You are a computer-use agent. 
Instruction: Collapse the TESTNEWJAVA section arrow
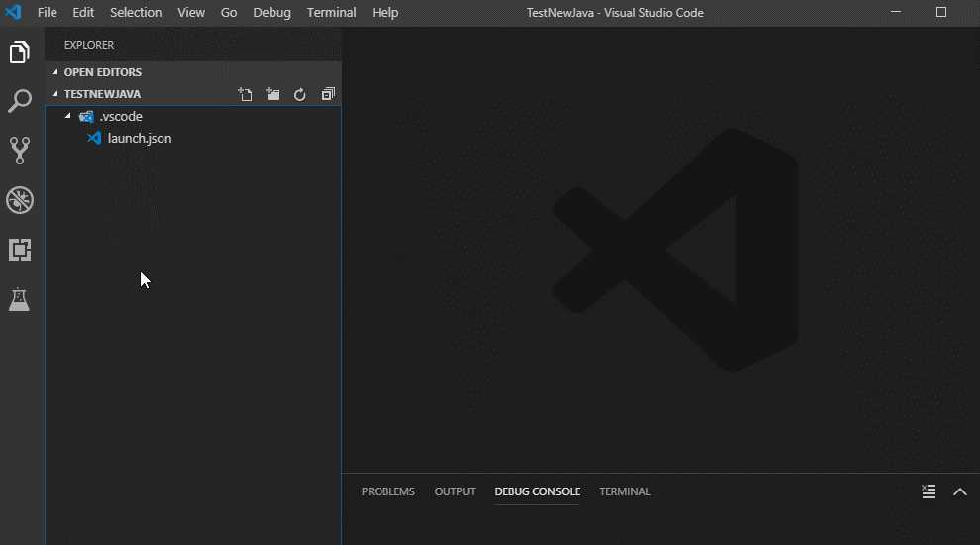coord(54,94)
